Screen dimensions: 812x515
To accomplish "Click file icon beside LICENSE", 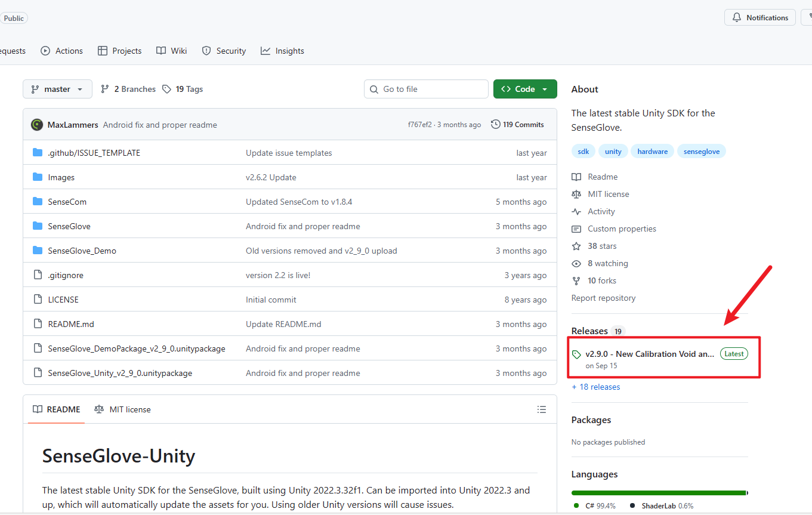I will click(x=38, y=300).
